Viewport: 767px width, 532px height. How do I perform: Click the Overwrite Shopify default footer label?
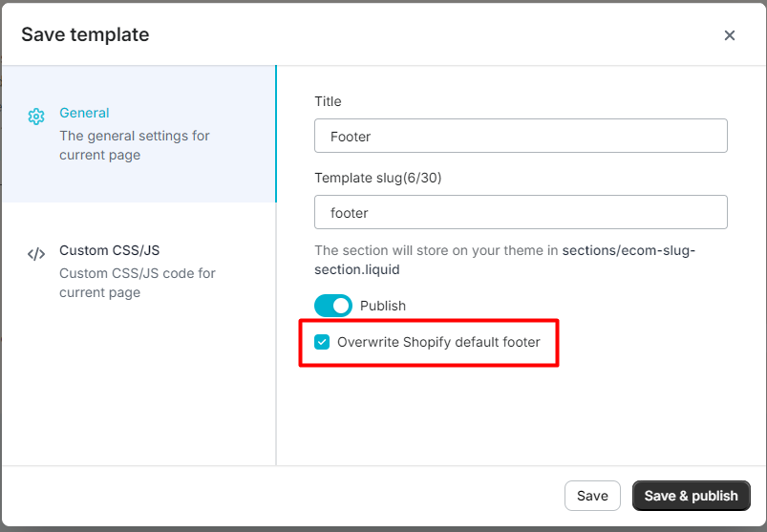click(438, 341)
